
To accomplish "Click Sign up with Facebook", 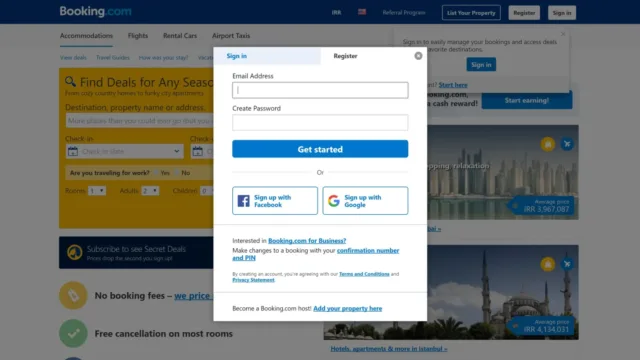I will point(275,201).
